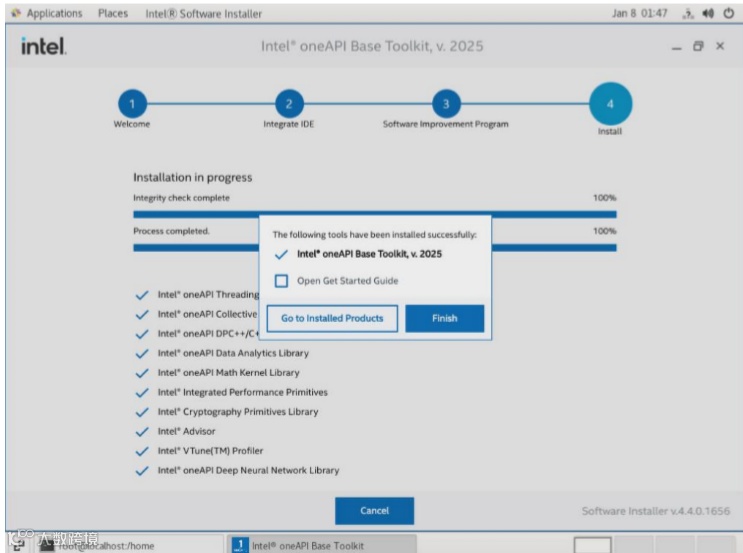Click Intel oneAPI Deep Neural Network Library text

[248, 471]
